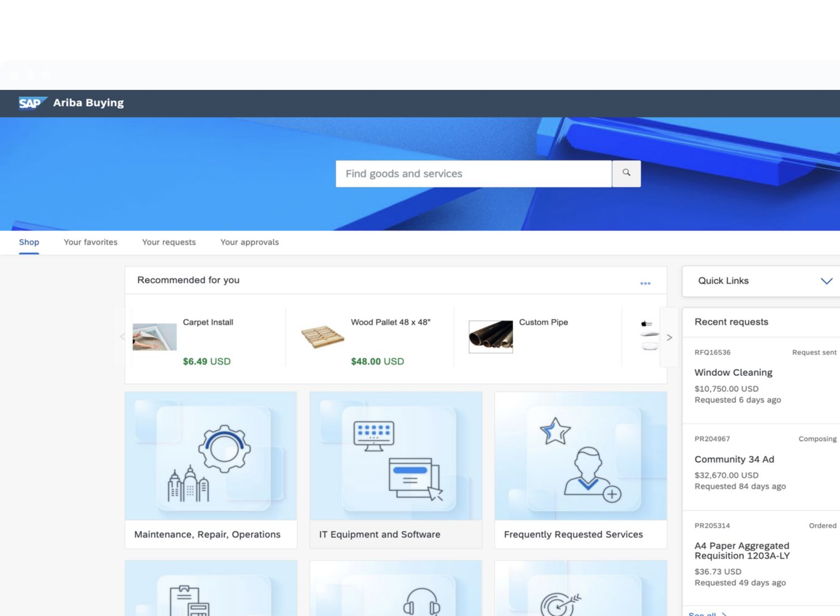This screenshot has height=616, width=840.
Task: Open the Maintenance, Repair, Operations gear icon tile
Action: (x=211, y=456)
